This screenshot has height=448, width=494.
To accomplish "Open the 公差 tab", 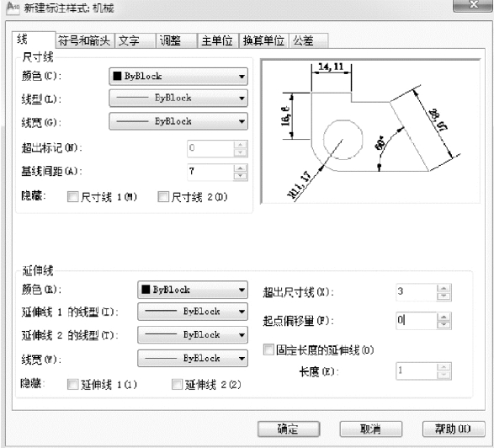I will [308, 40].
